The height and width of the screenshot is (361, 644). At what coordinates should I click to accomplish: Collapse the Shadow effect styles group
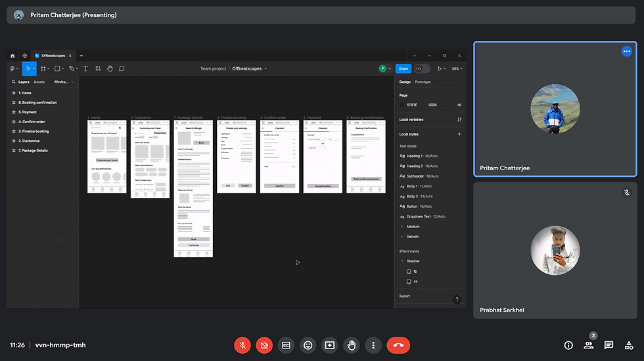pyautogui.click(x=402, y=261)
